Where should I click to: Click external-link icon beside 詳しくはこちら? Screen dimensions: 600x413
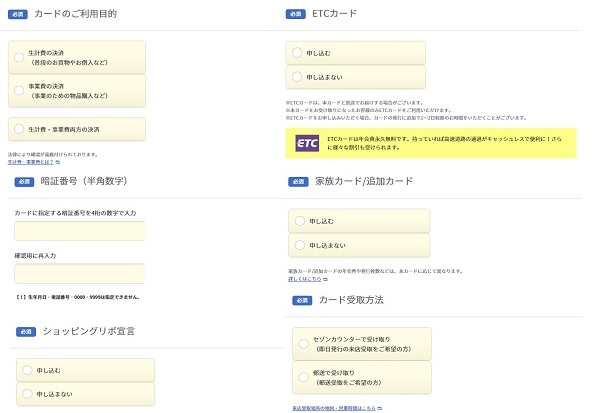[325, 280]
